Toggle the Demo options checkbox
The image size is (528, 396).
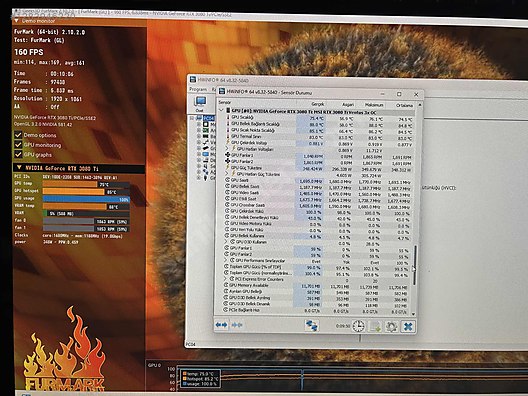18,135
